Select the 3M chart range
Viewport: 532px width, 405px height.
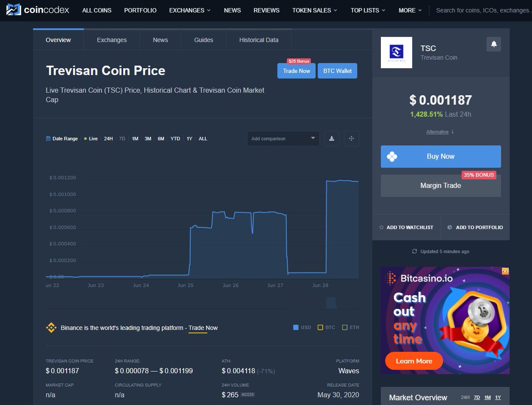click(148, 139)
